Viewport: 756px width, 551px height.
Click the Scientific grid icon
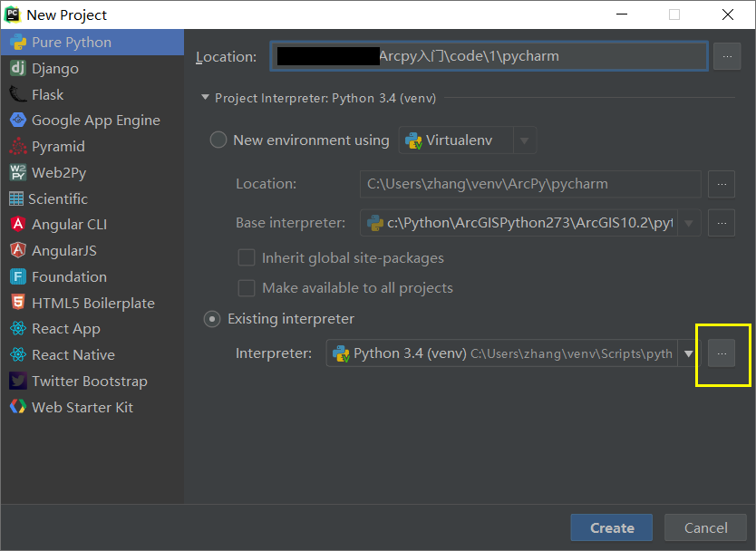(16, 198)
